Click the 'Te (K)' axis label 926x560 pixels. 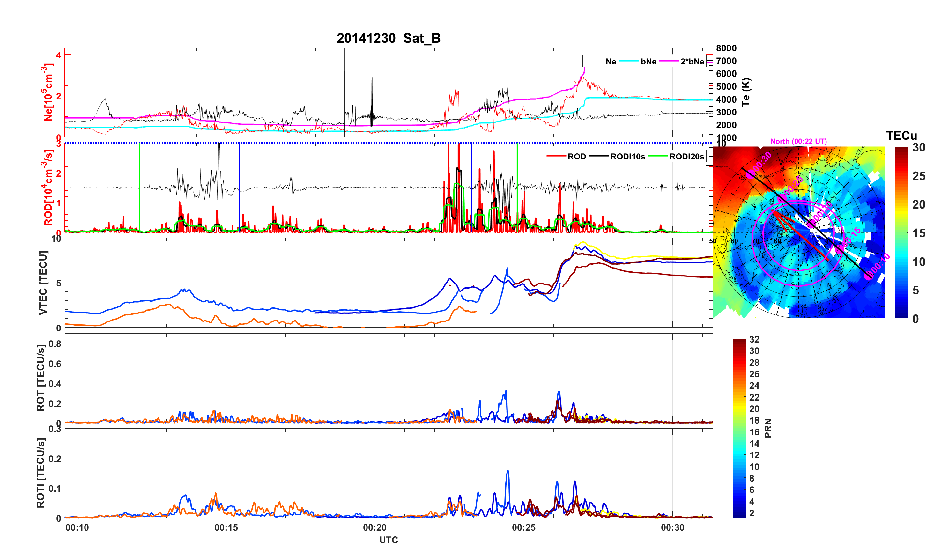(745, 92)
